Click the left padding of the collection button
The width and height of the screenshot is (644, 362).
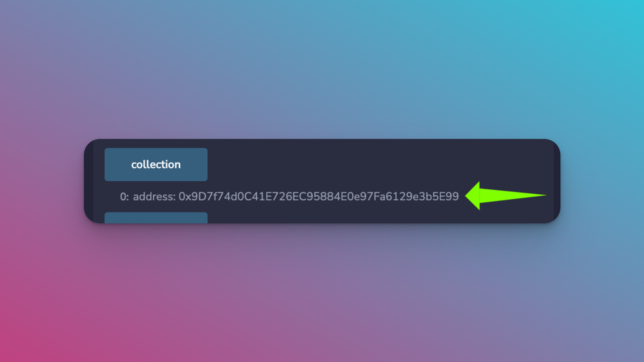point(118,164)
